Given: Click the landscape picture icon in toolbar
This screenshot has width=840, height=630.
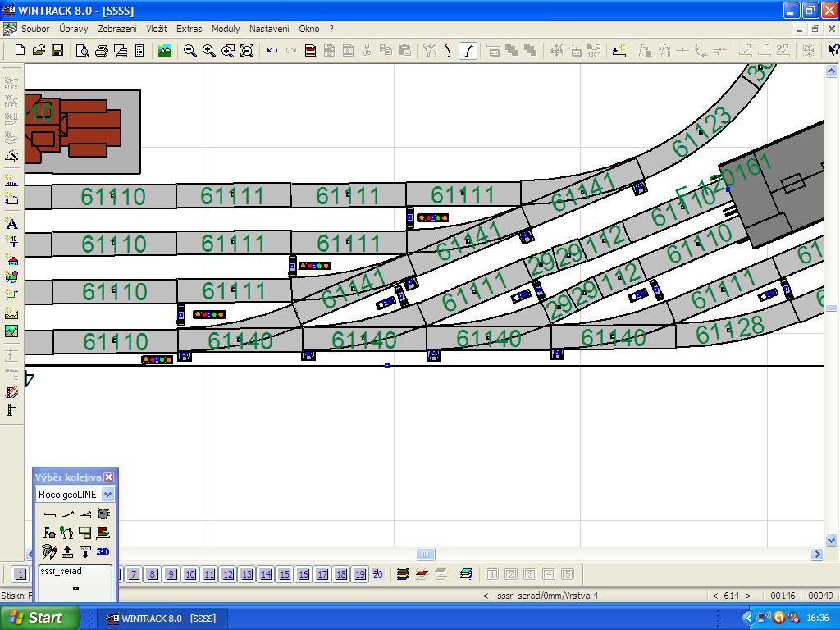Looking at the screenshot, I should click(165, 51).
